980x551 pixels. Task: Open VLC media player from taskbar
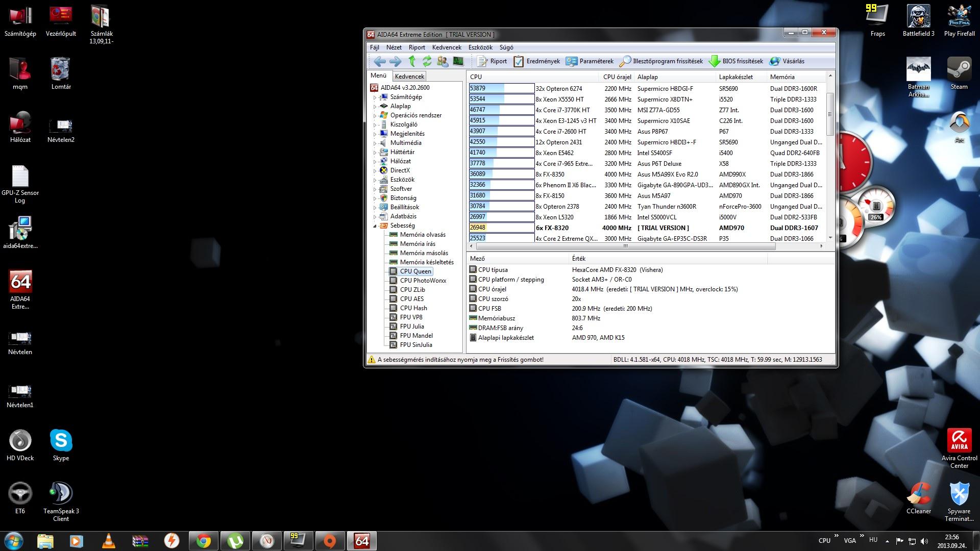pos(108,541)
